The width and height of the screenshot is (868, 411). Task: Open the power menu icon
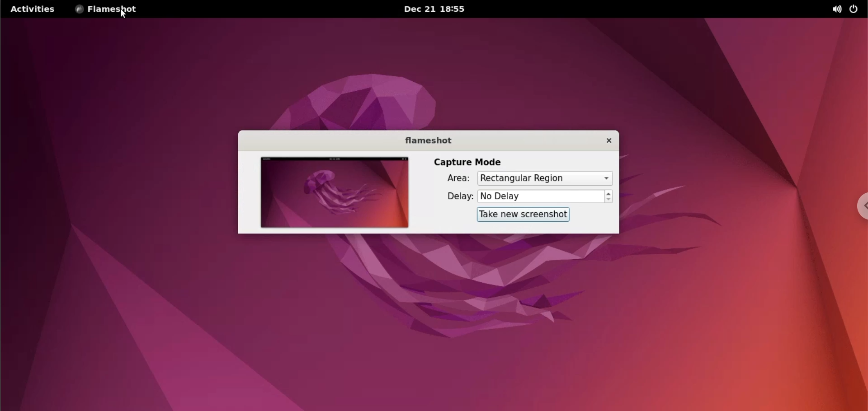pos(854,9)
